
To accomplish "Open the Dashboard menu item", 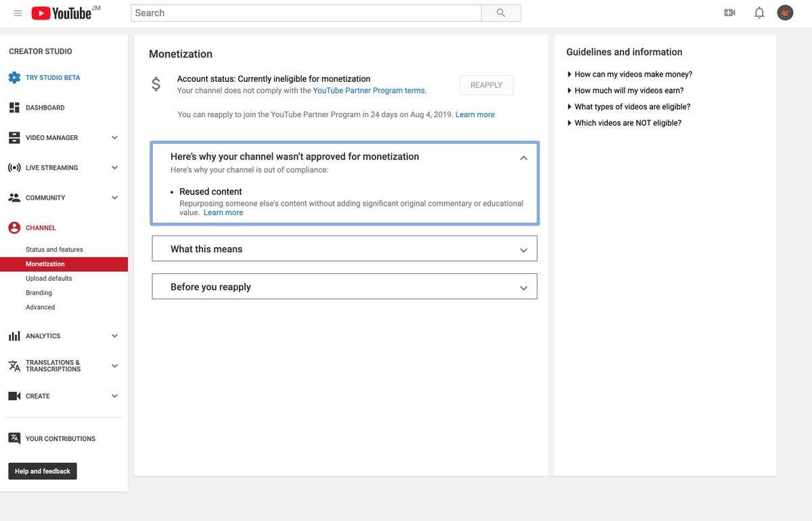I will (45, 108).
